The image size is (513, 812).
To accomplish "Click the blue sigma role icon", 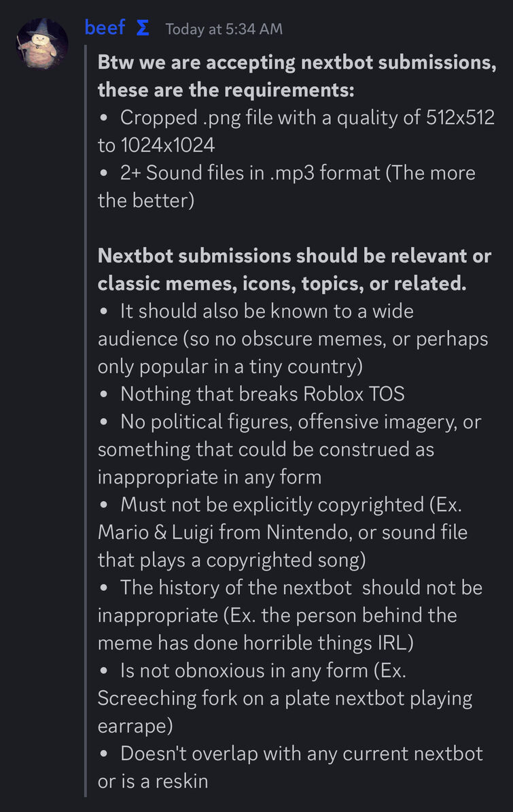I will click(x=143, y=27).
